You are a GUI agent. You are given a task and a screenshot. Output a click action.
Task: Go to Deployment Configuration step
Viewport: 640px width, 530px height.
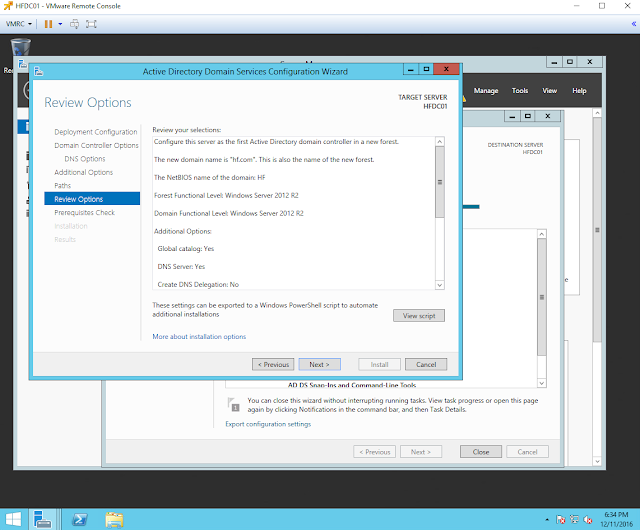pyautogui.click(x=96, y=132)
